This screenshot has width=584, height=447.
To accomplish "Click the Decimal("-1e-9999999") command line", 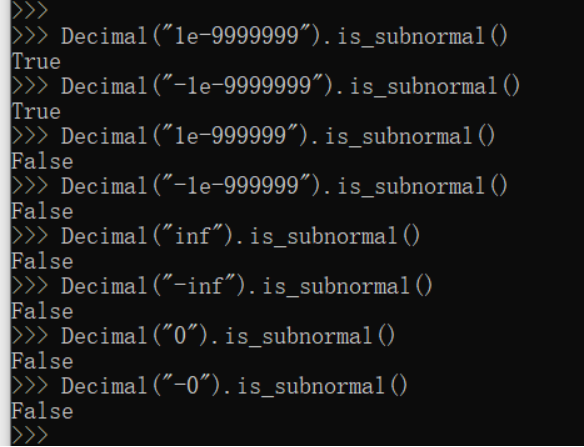I will point(266,86).
